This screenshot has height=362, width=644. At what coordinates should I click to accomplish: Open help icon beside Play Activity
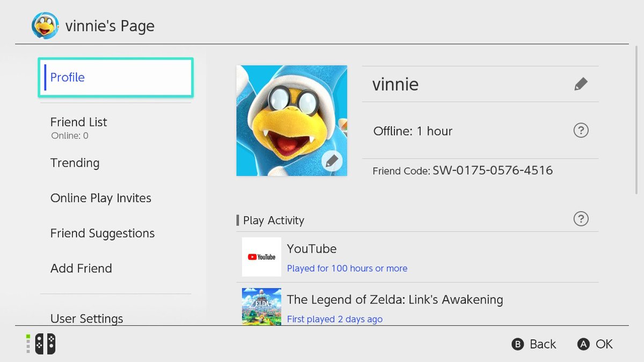(581, 219)
